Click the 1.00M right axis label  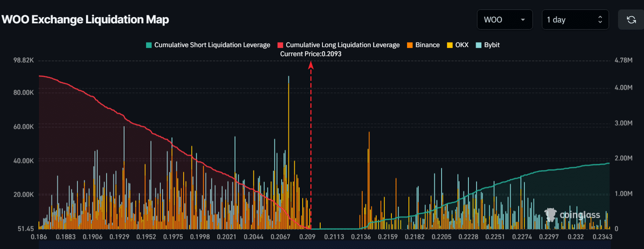pyautogui.click(x=623, y=194)
